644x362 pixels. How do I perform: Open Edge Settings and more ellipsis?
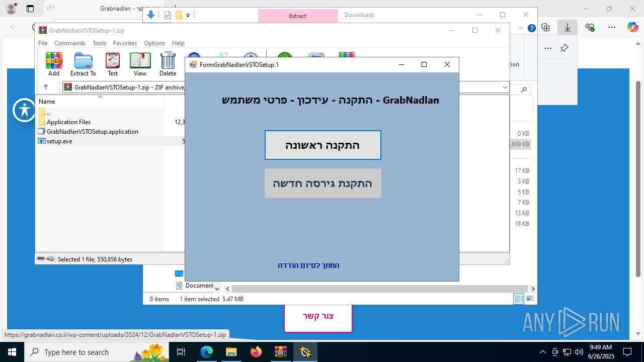tap(612, 28)
